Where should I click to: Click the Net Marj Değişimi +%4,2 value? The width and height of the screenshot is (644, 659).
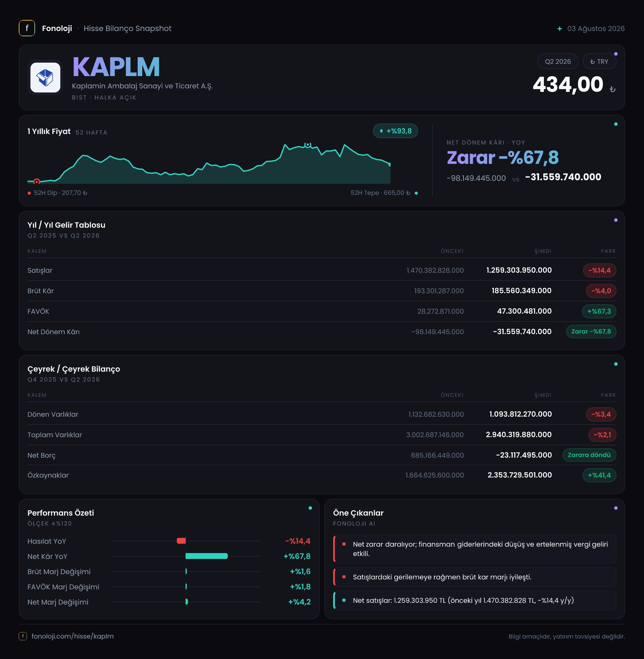(299, 602)
